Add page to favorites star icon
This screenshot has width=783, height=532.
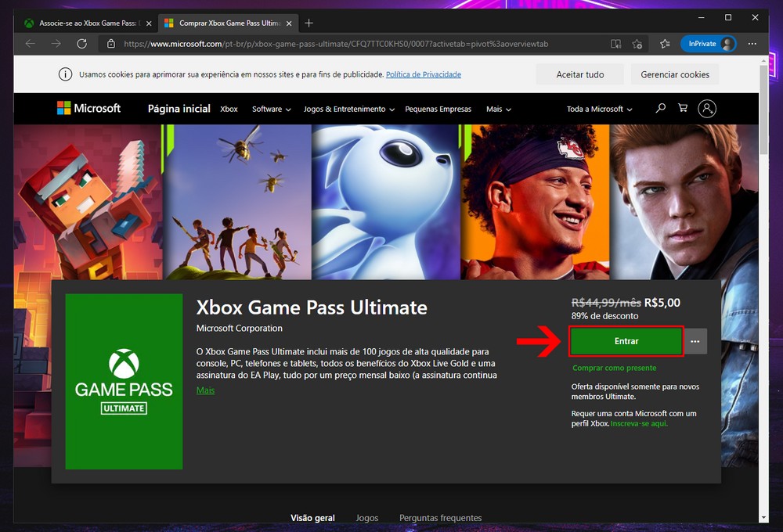pos(637,44)
